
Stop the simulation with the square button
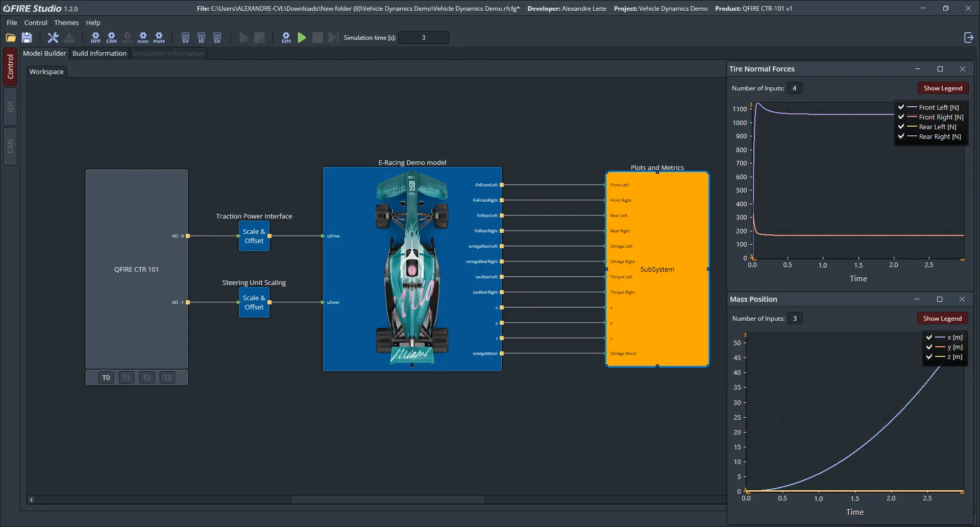click(x=317, y=37)
